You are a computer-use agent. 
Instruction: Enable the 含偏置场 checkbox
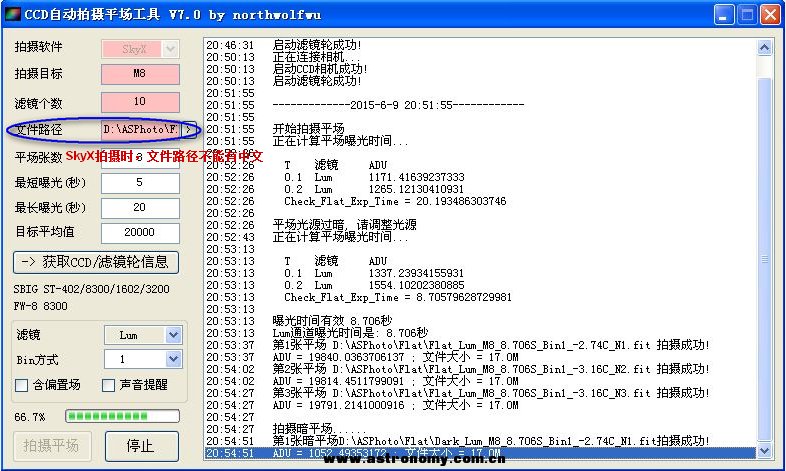(x=21, y=385)
